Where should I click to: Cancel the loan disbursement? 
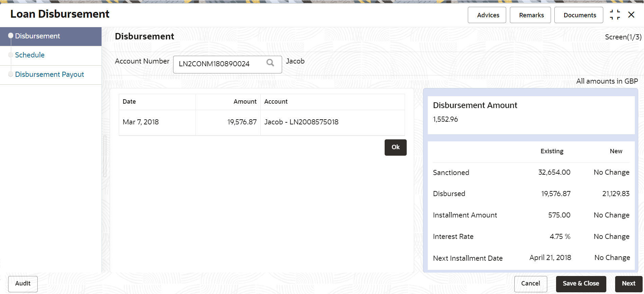pyautogui.click(x=530, y=283)
